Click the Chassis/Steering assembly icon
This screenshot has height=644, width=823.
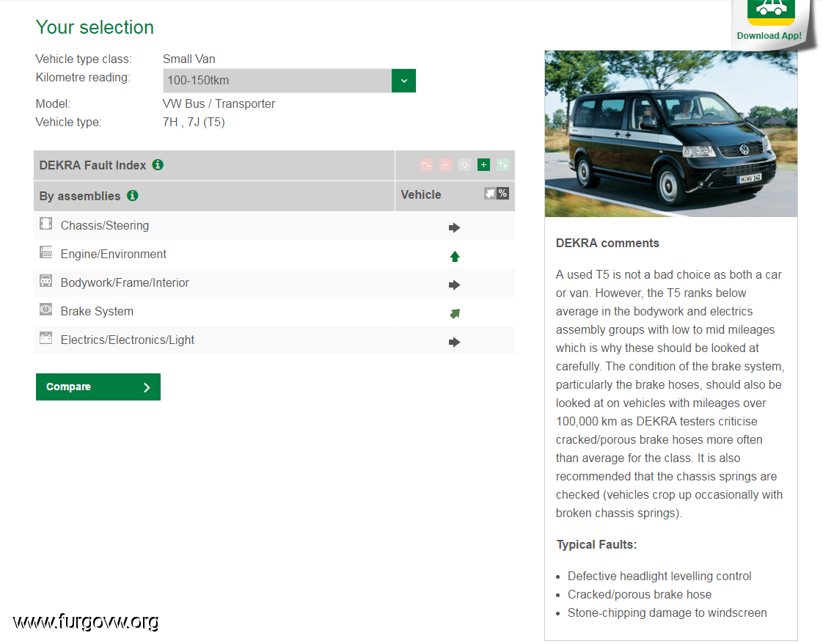[46, 224]
